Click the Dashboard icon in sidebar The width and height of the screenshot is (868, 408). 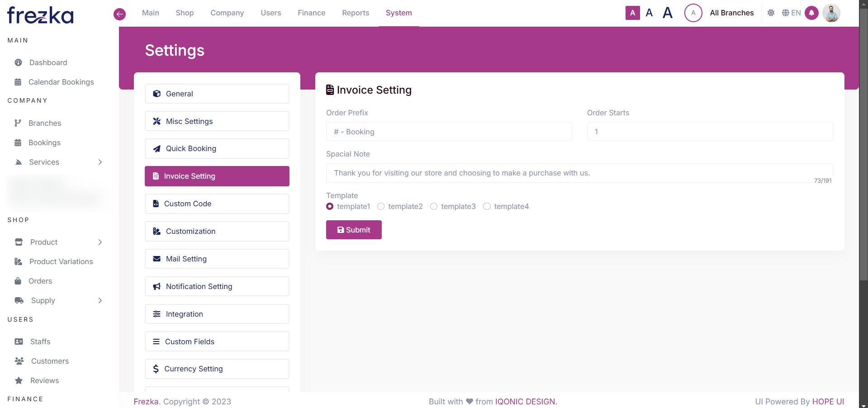click(x=19, y=62)
